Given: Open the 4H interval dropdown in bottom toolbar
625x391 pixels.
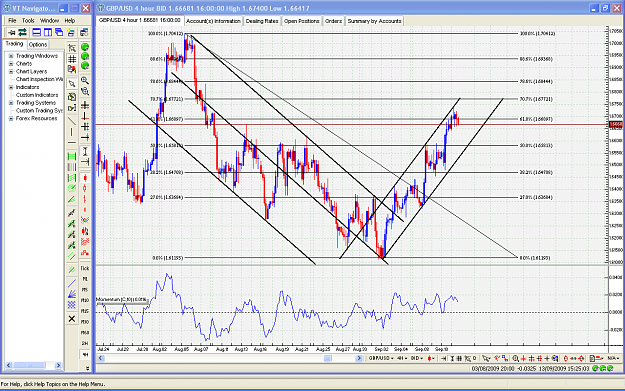Looking at the screenshot, I should click(x=402, y=358).
